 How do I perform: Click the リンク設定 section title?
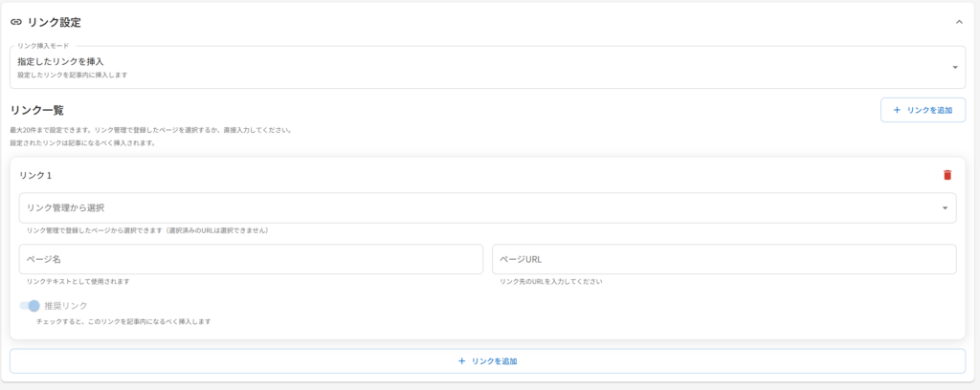tap(55, 22)
